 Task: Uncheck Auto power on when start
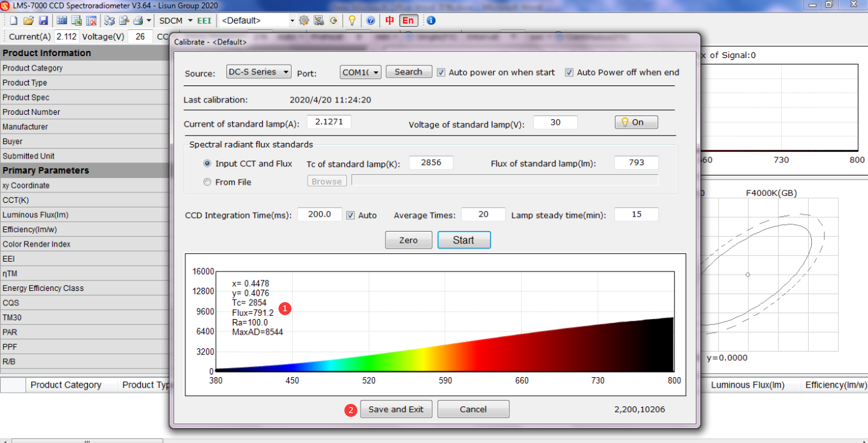pyautogui.click(x=440, y=72)
